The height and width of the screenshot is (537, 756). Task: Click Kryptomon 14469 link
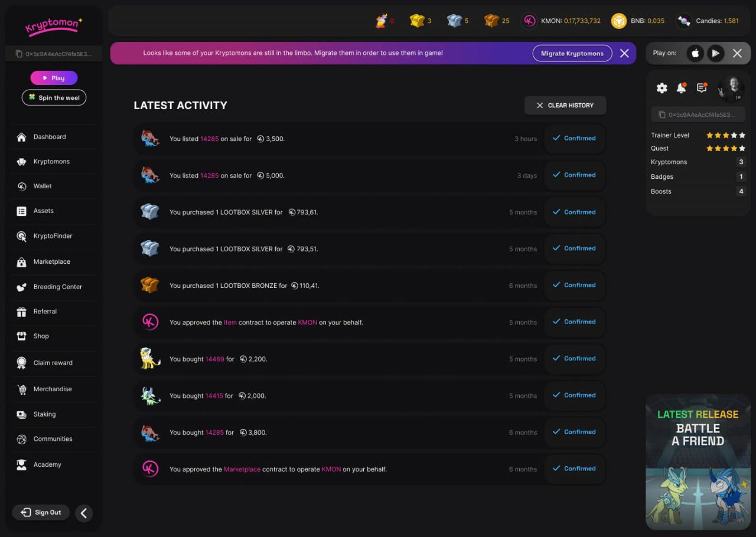tap(215, 359)
